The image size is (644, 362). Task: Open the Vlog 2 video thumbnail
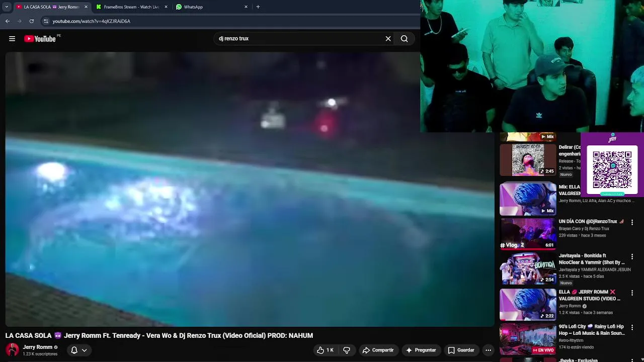tap(528, 234)
